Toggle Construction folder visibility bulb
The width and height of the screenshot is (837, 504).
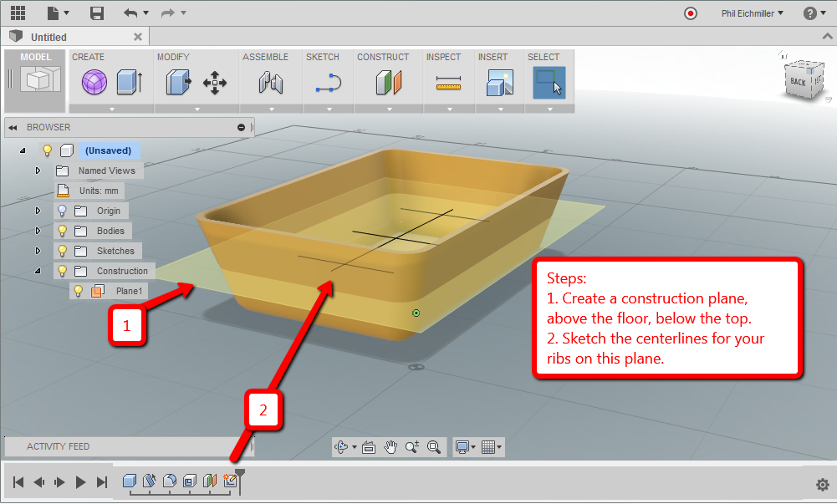coord(62,271)
